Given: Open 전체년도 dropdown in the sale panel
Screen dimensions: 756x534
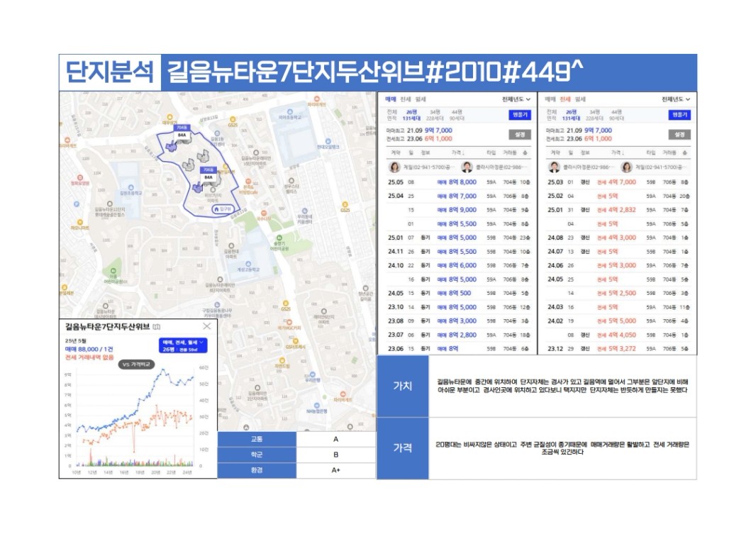Looking at the screenshot, I should pyautogui.click(x=516, y=99).
